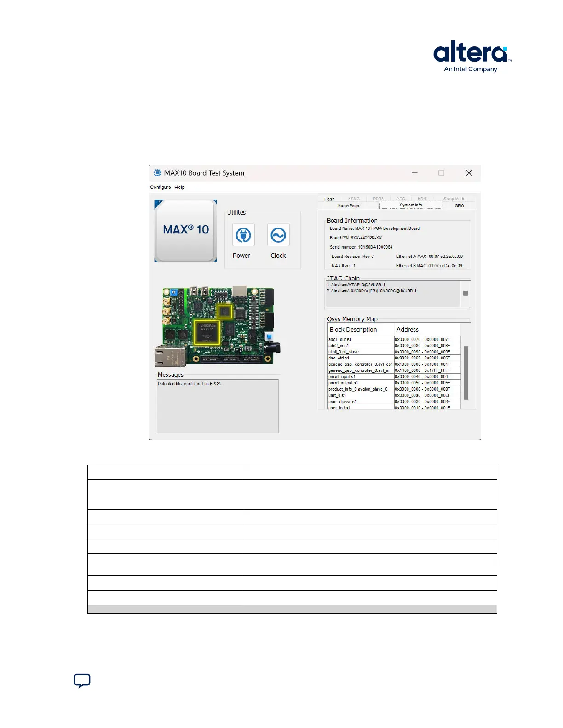
Task: Open the Help menu
Action: coord(179,187)
